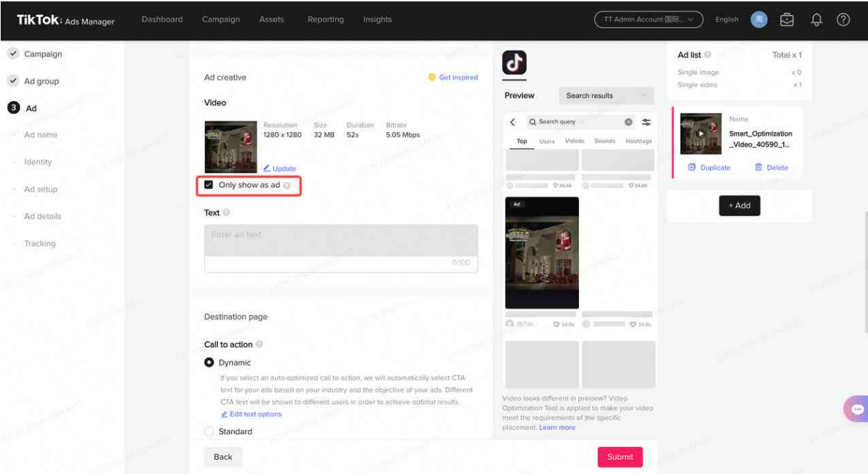This screenshot has height=474, width=868.
Task: Switch to the Sounds tab in preview
Action: click(x=605, y=142)
